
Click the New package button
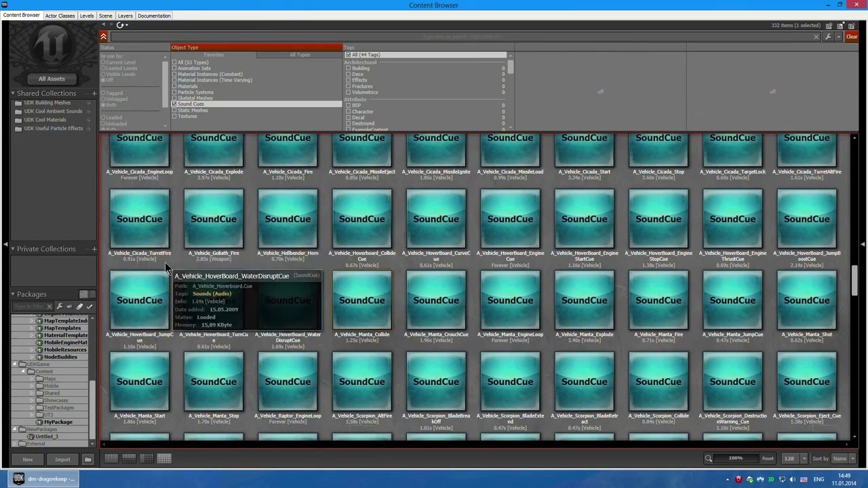pyautogui.click(x=28, y=460)
